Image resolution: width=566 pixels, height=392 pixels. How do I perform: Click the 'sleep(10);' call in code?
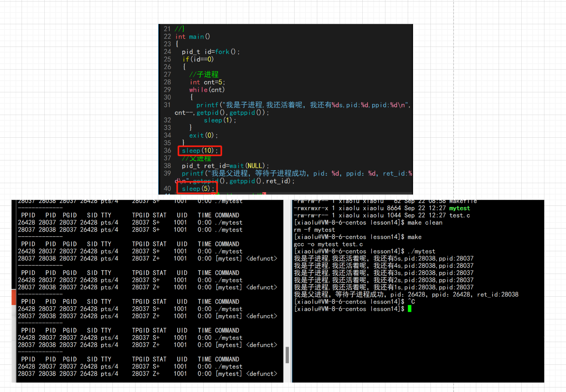pyautogui.click(x=200, y=151)
